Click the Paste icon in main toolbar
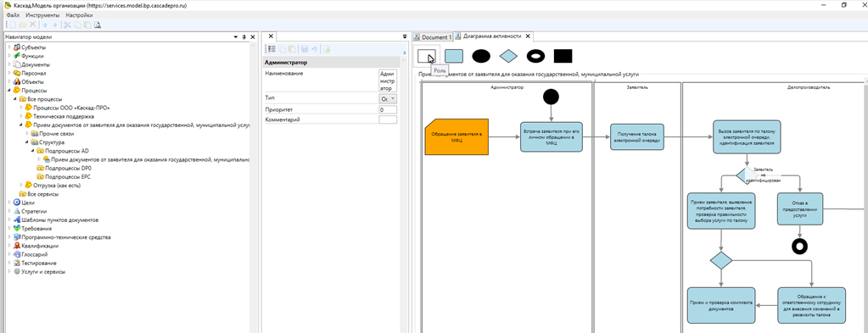The width and height of the screenshot is (868, 333). tap(87, 25)
